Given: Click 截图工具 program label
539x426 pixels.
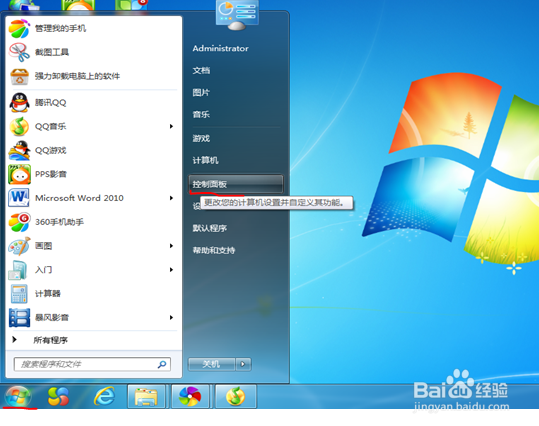Looking at the screenshot, I should [x=52, y=52].
